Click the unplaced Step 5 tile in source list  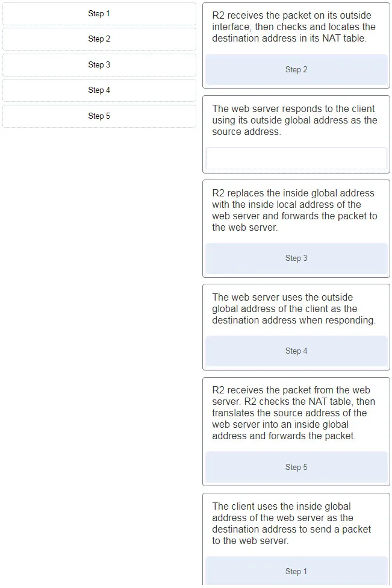point(99,116)
